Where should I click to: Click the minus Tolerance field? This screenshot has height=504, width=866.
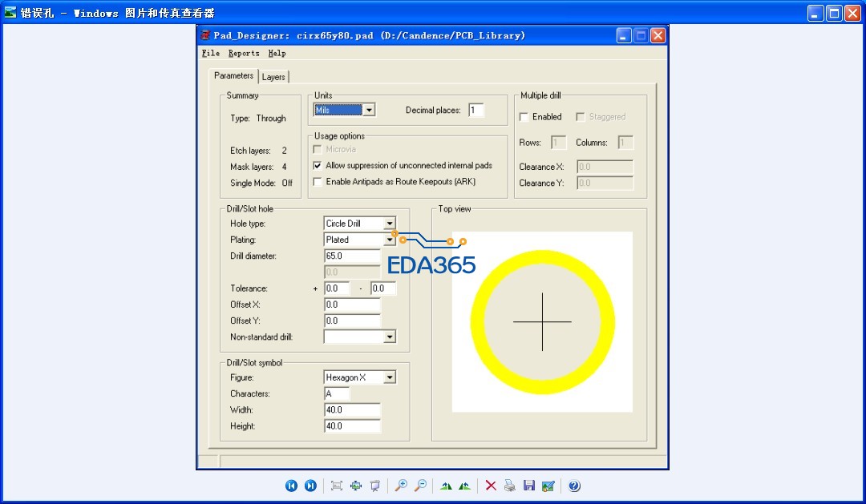click(383, 288)
